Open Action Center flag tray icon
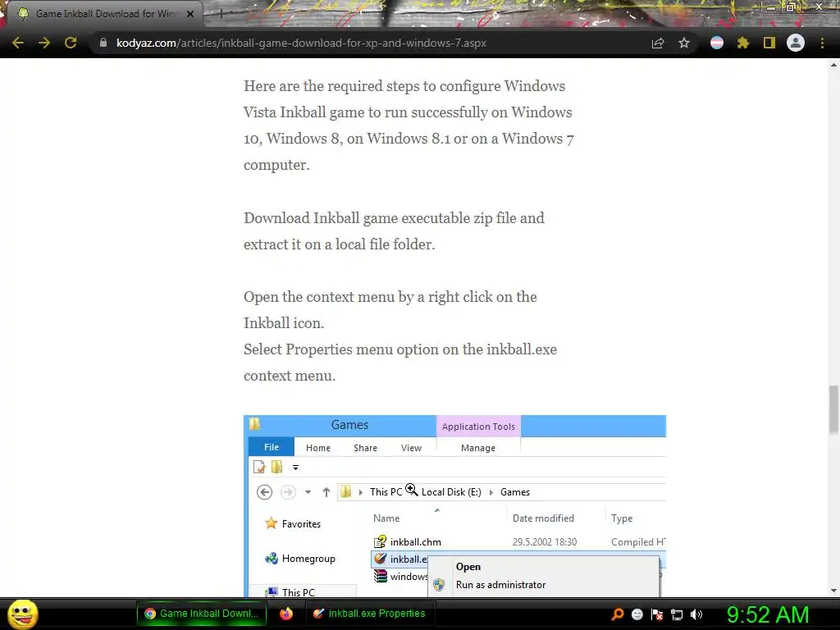Viewport: 840px width, 630px height. 657,614
